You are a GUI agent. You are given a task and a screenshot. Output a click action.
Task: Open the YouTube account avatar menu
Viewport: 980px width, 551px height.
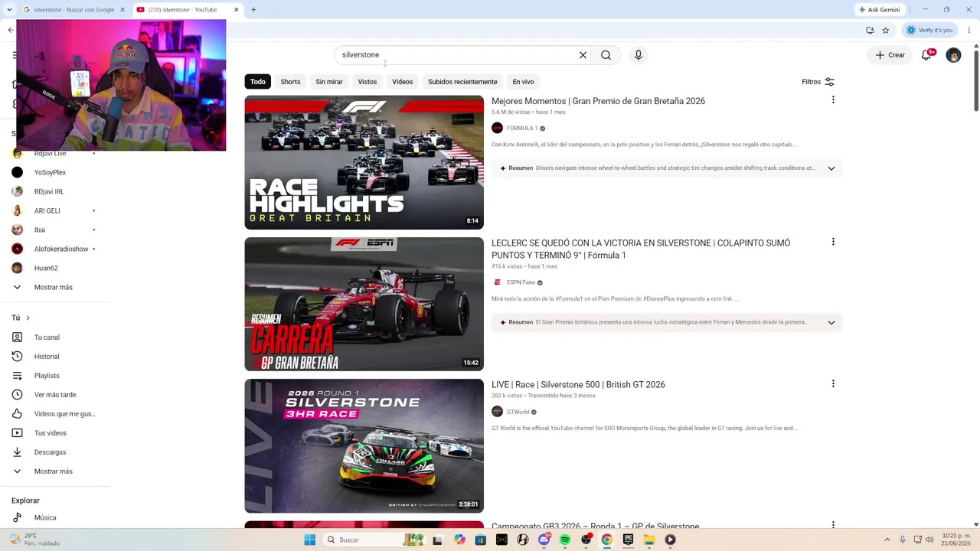(953, 55)
